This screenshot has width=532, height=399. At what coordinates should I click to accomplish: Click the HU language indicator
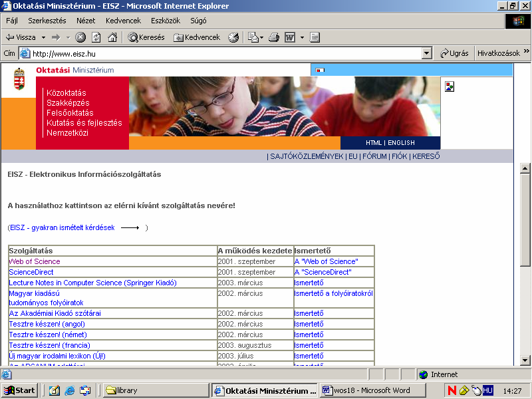pos(487,390)
